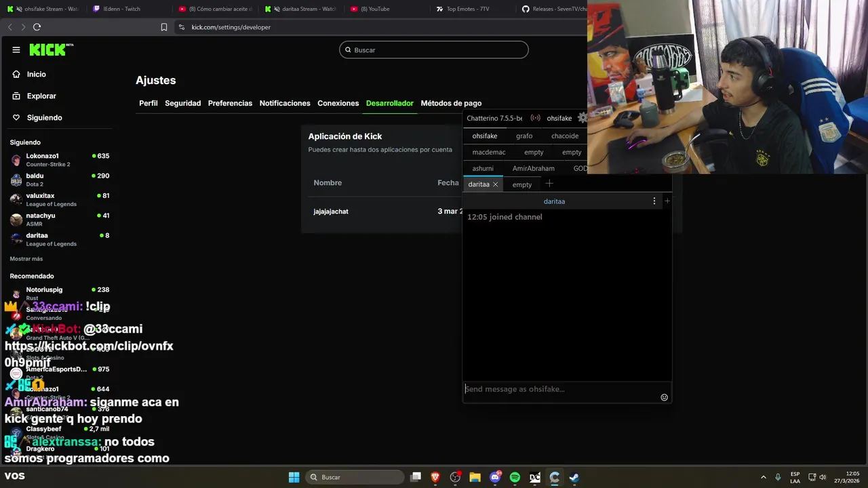Open followed channel Lokonazo1 playing Counter-Strike 2
Viewport: 868px width, 488px height.
(x=60, y=159)
